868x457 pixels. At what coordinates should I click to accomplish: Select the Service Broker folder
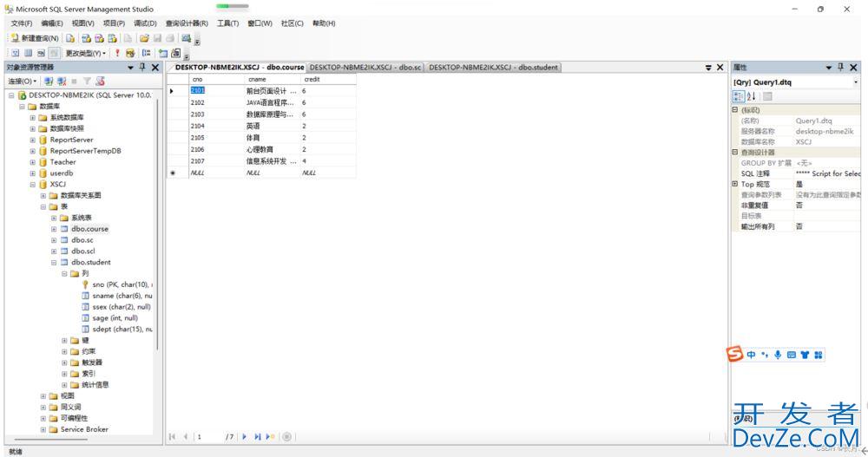click(84, 429)
